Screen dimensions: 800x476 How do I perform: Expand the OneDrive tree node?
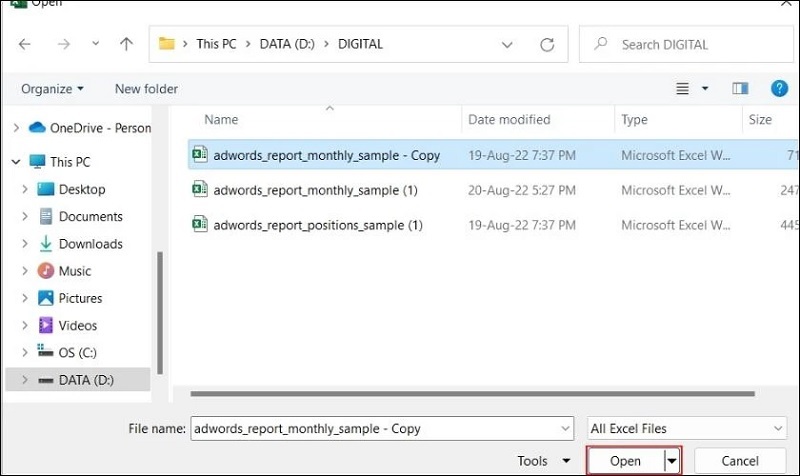point(15,128)
